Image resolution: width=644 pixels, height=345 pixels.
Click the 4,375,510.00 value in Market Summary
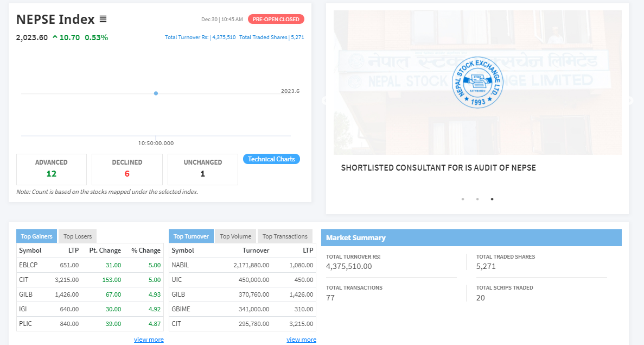click(349, 266)
